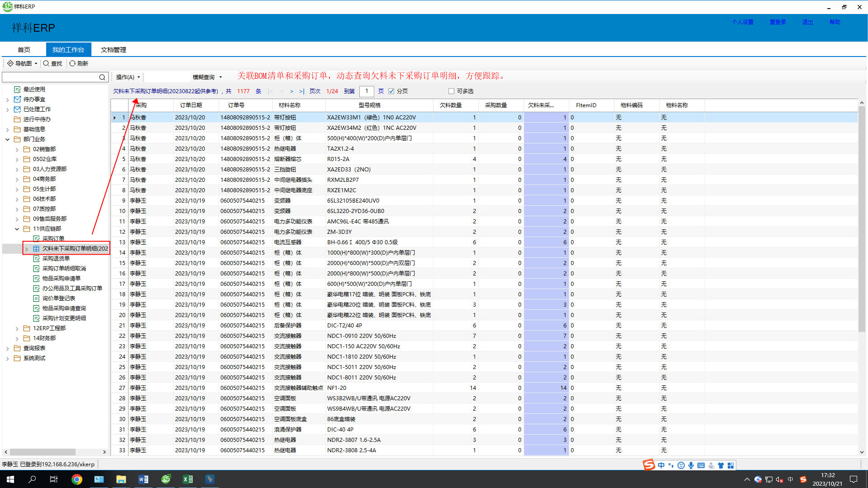Click the 查找 find icon in toolbar
This screenshot has height=488, width=868.
46,63
